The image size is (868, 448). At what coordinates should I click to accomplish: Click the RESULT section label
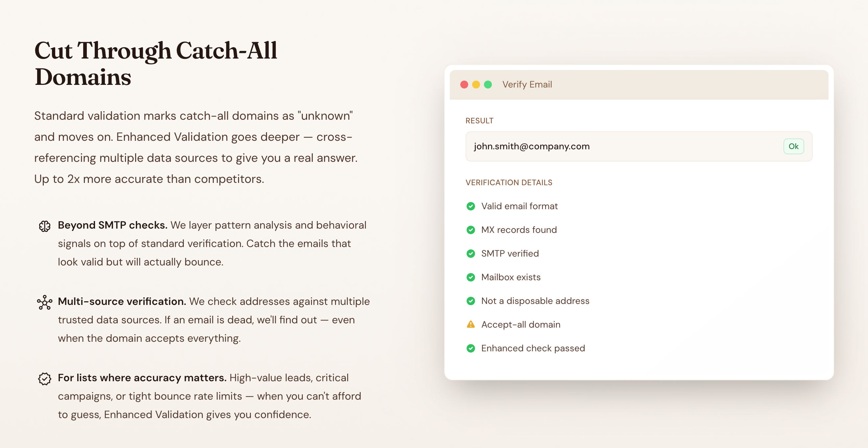coord(479,121)
